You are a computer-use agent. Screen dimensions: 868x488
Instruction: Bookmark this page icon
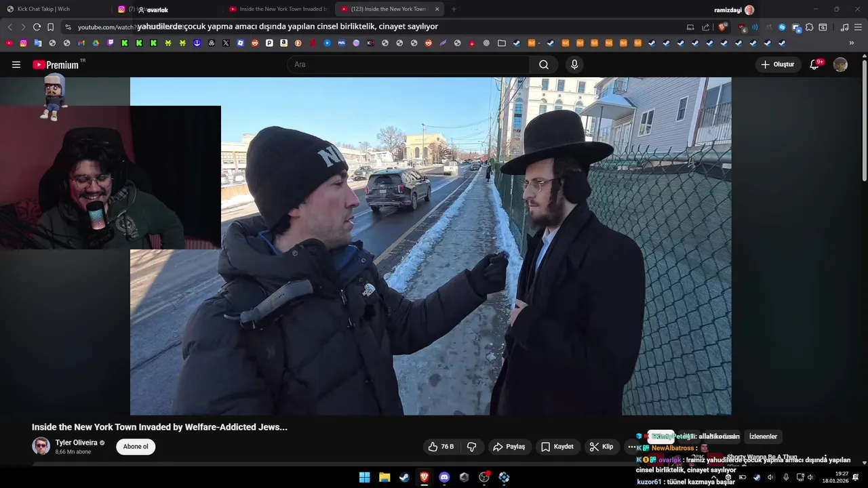pyautogui.click(x=50, y=27)
